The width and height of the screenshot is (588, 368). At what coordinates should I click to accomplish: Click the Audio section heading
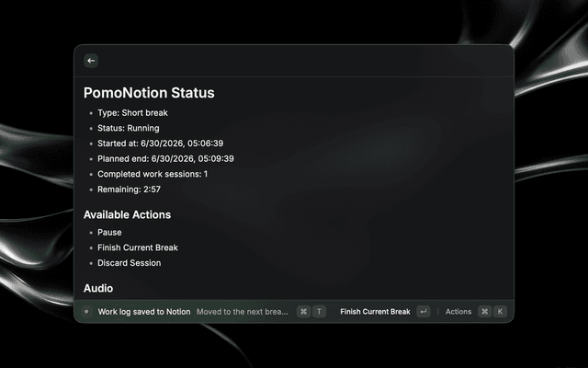pyautogui.click(x=98, y=288)
